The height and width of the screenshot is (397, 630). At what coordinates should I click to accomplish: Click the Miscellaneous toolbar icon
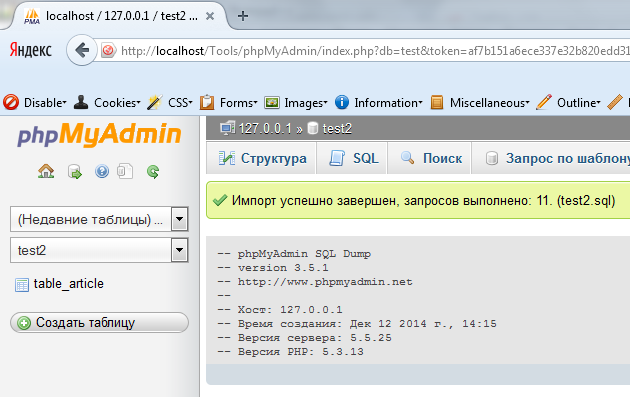437,102
